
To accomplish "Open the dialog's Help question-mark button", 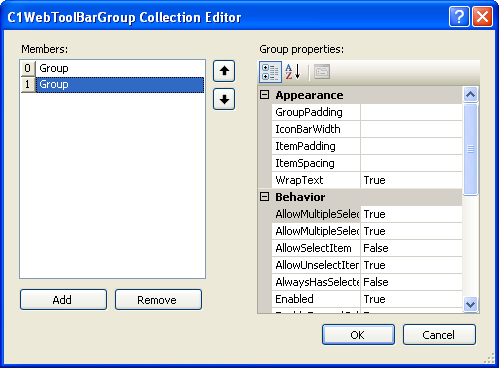I will point(459,16).
